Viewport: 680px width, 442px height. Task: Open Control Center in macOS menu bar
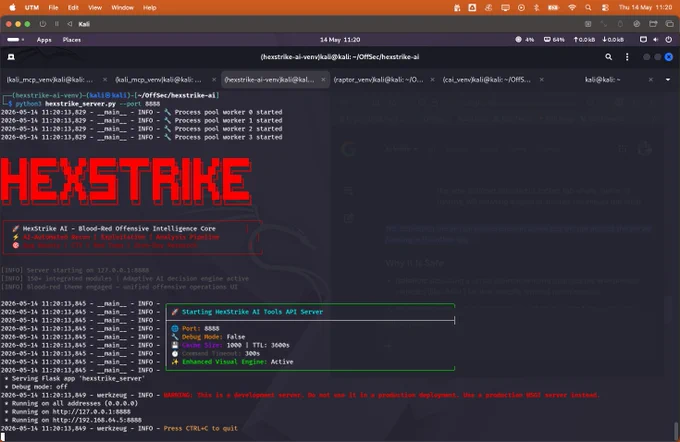point(605,7)
